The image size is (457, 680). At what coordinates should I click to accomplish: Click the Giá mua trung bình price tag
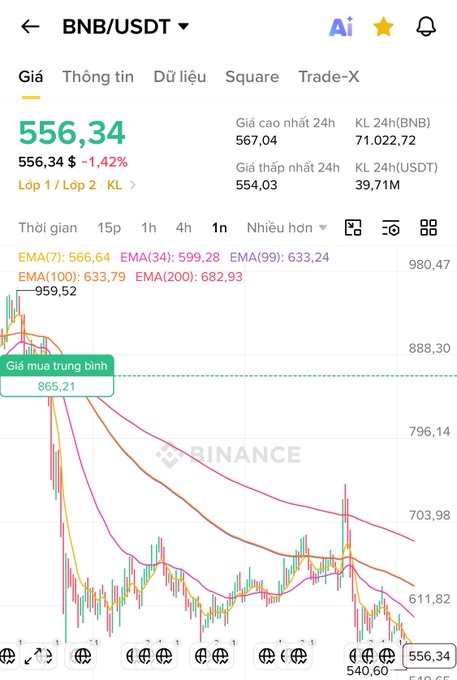coord(57,376)
